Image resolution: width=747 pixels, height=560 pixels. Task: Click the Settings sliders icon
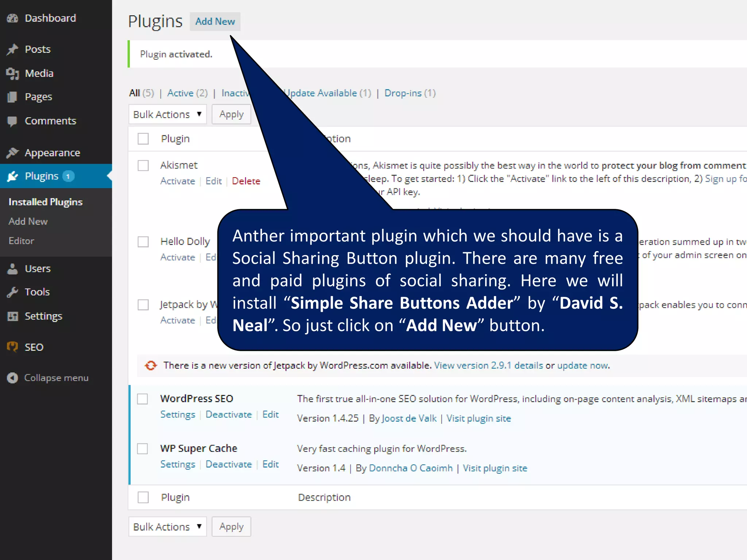12,316
